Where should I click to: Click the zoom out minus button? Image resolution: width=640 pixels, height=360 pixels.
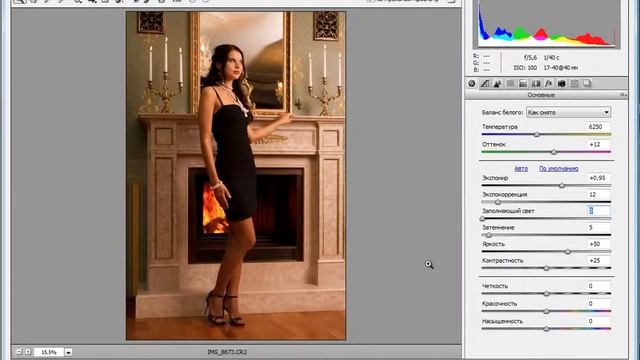click(x=19, y=351)
